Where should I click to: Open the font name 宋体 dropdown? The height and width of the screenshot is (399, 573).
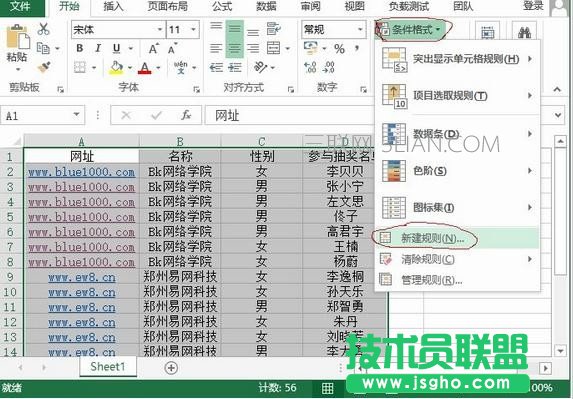160,29
